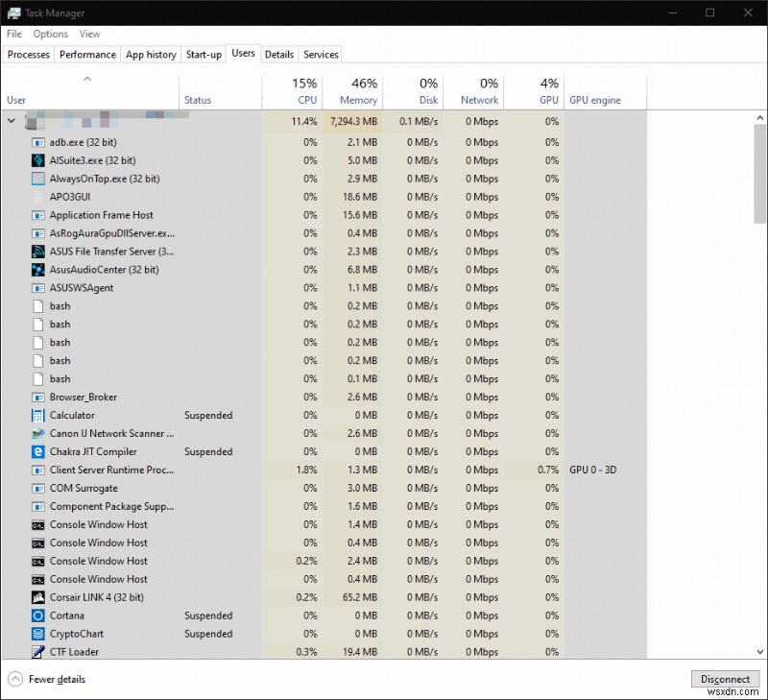768x700 pixels.
Task: Click the adb.exe process icon
Action: (x=38, y=141)
